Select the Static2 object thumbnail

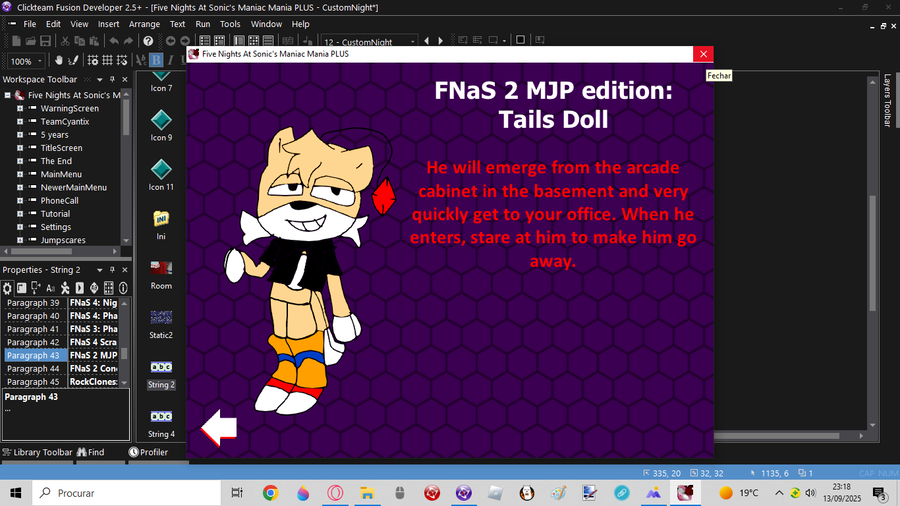click(x=161, y=317)
